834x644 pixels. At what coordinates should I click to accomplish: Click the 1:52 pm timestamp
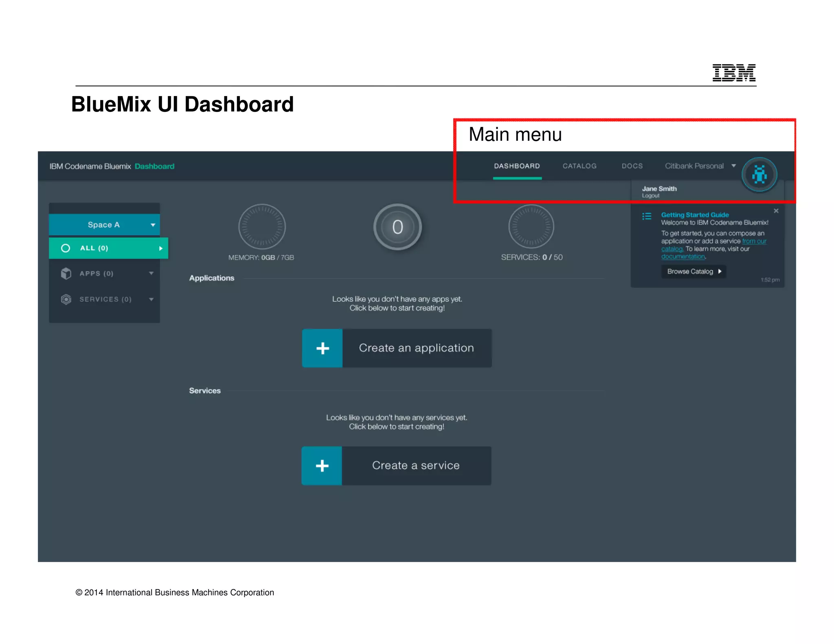coord(770,280)
